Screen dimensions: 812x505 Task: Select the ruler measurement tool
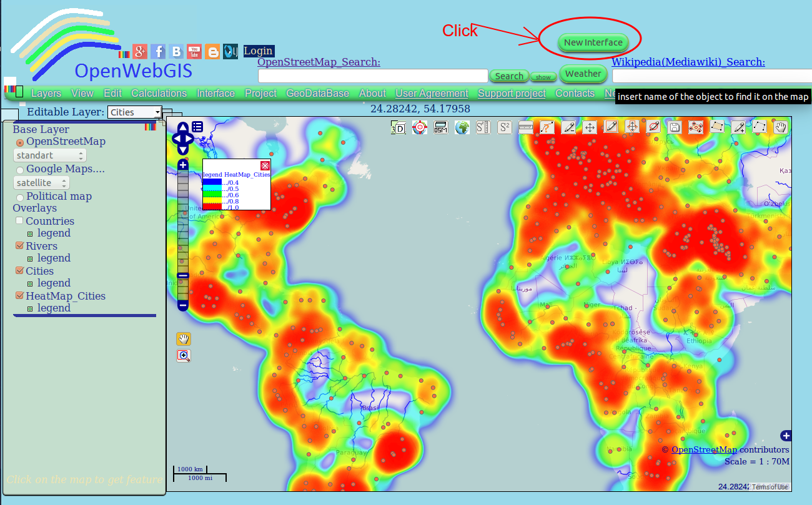[x=525, y=127]
